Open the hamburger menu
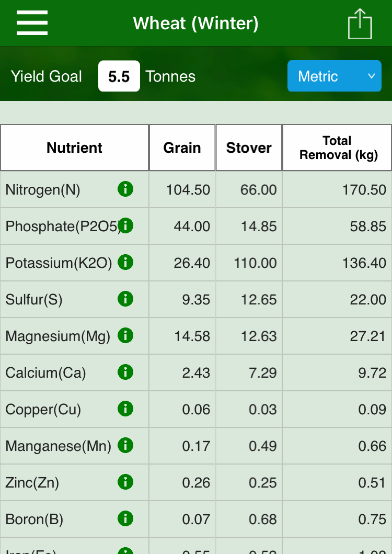The height and width of the screenshot is (554, 392). click(x=32, y=23)
